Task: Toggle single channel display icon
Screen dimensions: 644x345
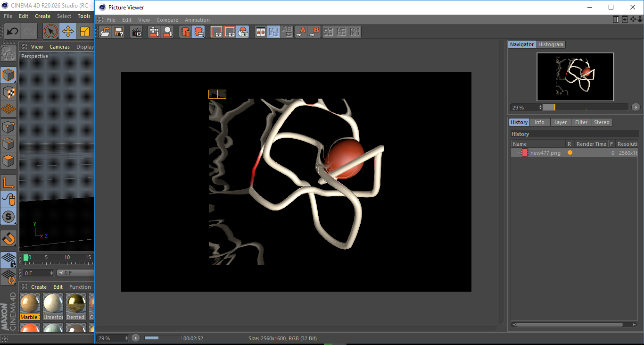Action: tap(216, 32)
